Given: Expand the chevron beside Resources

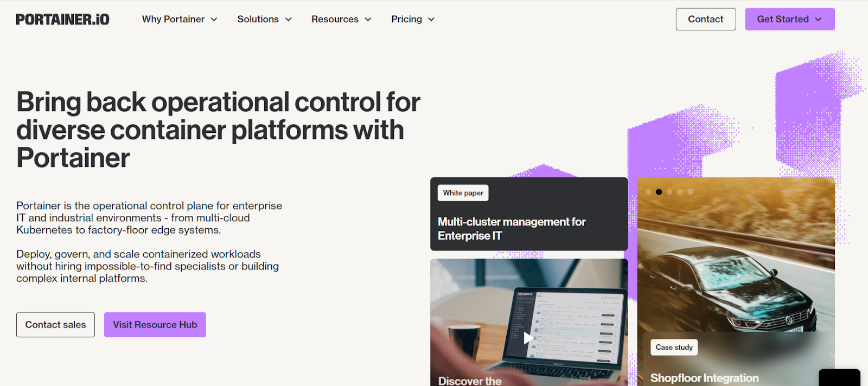Looking at the screenshot, I should click(368, 20).
